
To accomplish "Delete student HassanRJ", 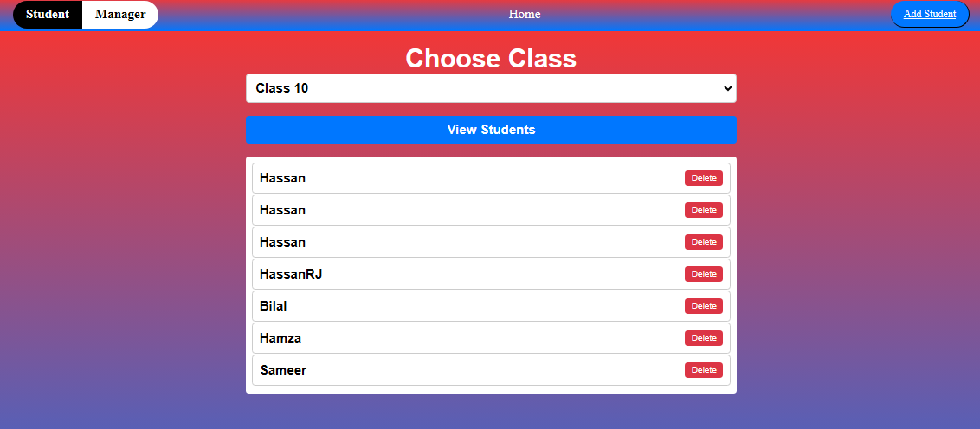I will point(704,274).
